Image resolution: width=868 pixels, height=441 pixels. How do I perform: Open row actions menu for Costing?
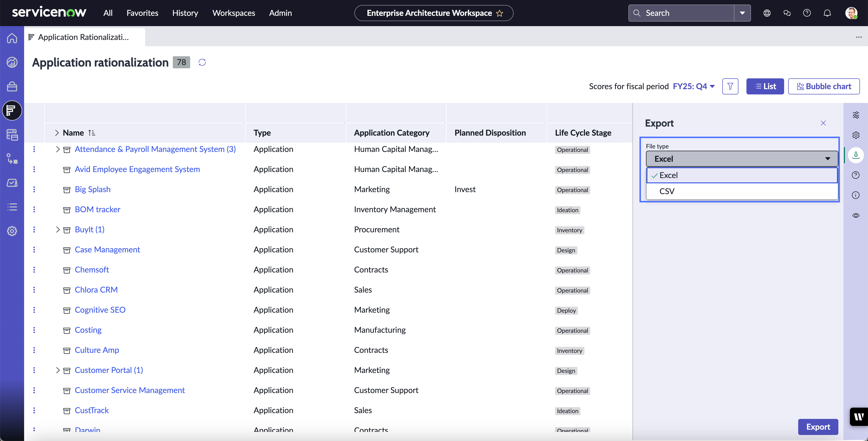click(34, 330)
